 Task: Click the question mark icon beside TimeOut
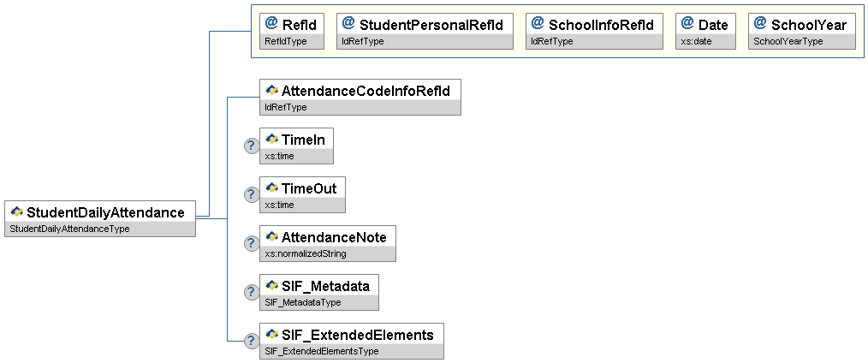[252, 194]
